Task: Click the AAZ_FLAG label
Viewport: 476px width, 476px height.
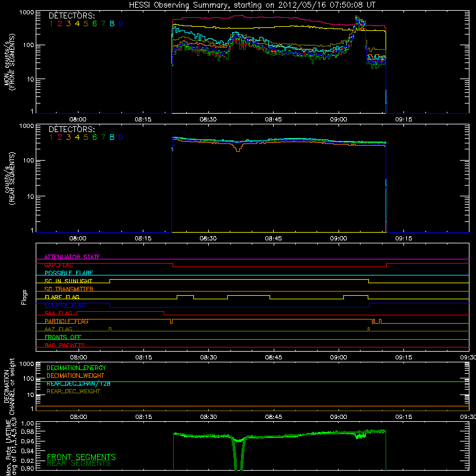Action: tap(58, 329)
